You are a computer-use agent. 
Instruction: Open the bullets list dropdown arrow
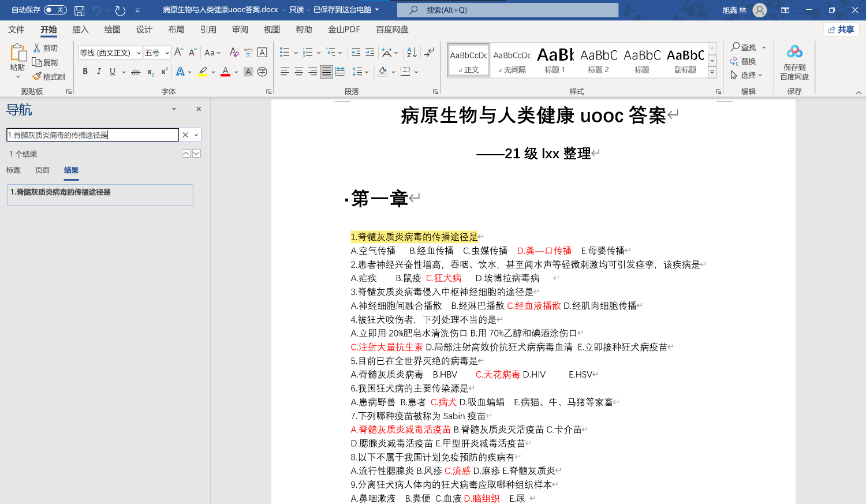point(296,53)
